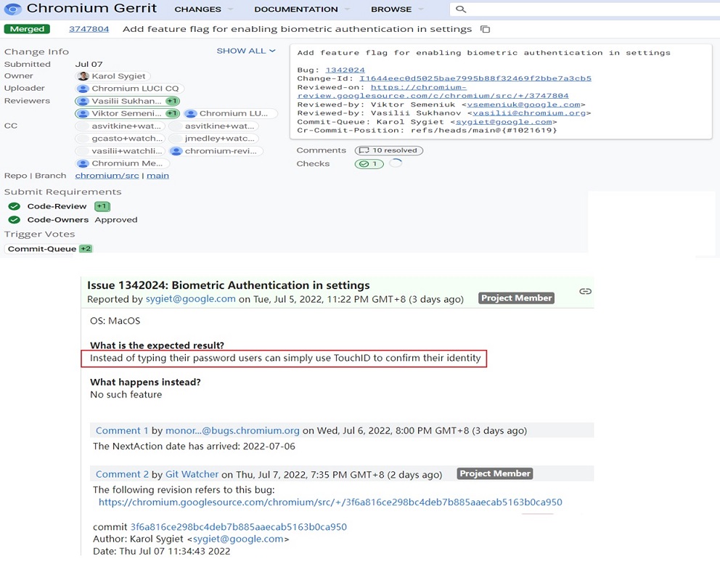Open the main branch link
This screenshot has height=588, width=720.
[157, 176]
